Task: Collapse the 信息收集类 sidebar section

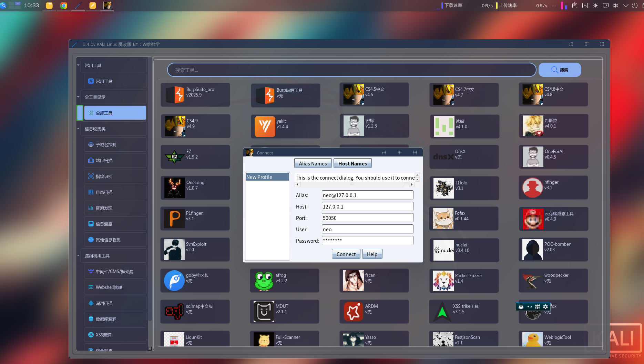Action: click(78, 129)
